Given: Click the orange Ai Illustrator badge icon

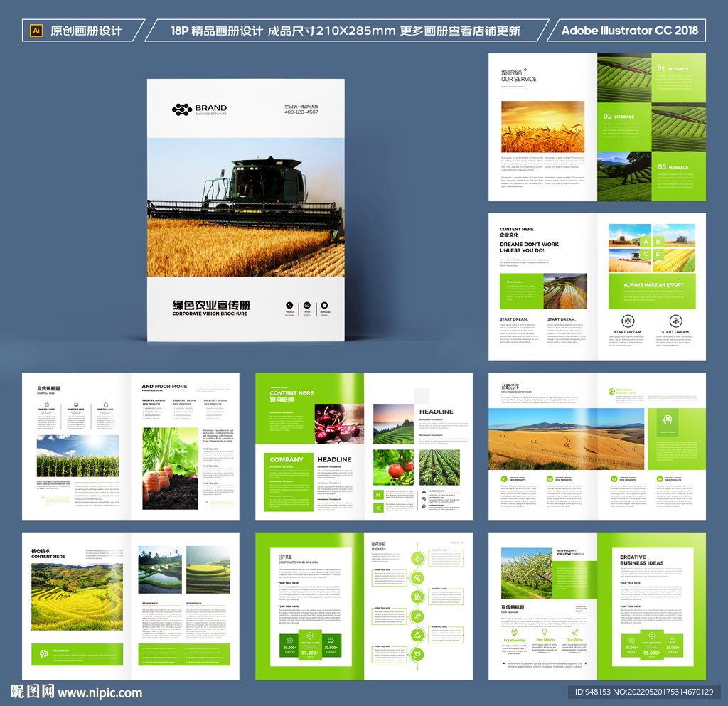Looking at the screenshot, I should pyautogui.click(x=36, y=31).
